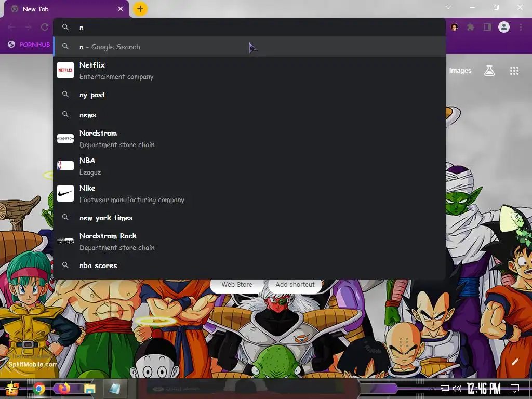Open the Google apps grid

point(514,70)
